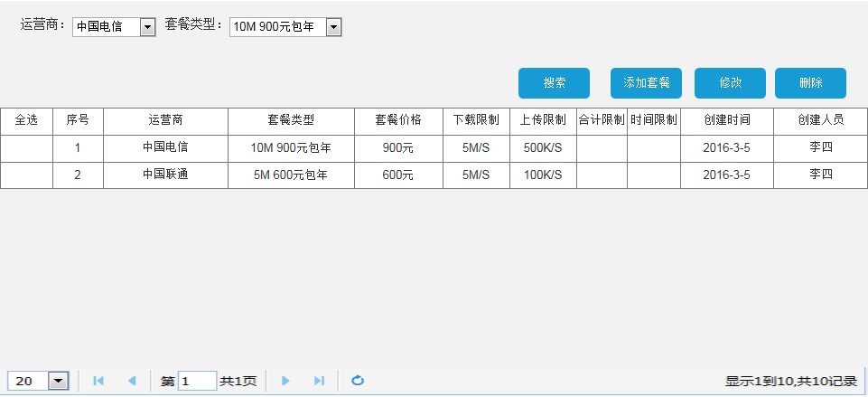Click the 900元 price cell
Viewport: 868px width, 397px height.
(x=398, y=148)
